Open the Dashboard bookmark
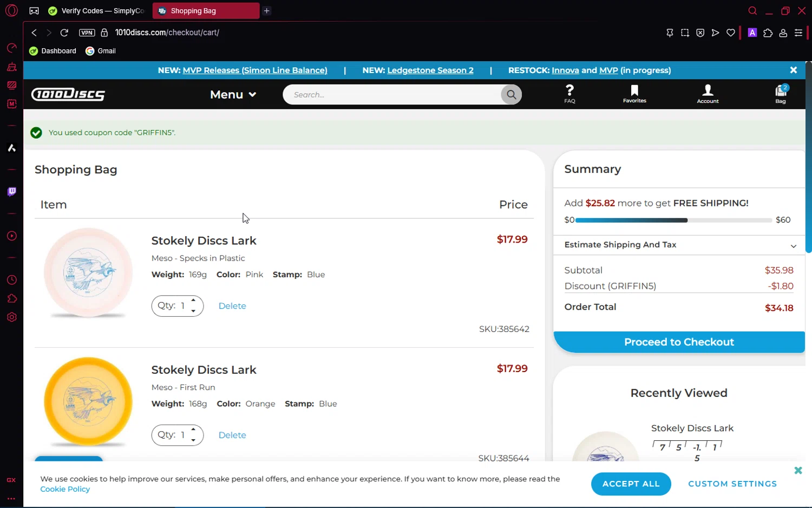Image resolution: width=812 pixels, height=508 pixels. [x=53, y=51]
